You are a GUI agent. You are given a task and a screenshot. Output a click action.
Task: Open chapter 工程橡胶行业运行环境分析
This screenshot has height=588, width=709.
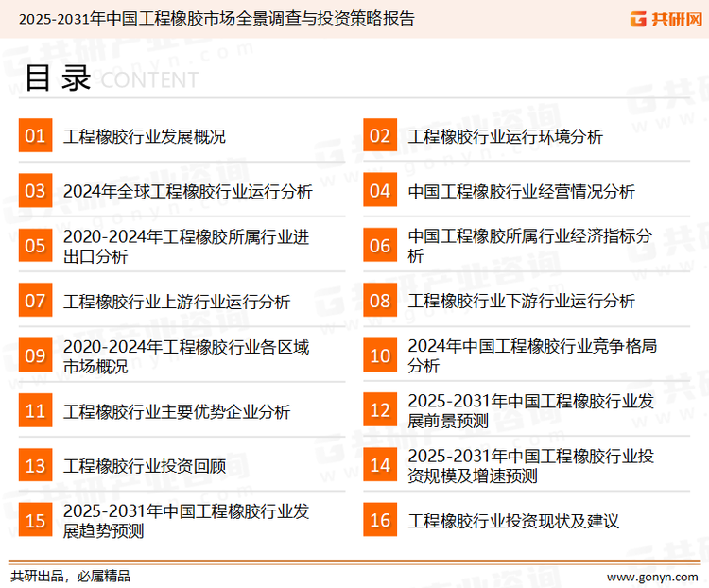[x=506, y=136]
